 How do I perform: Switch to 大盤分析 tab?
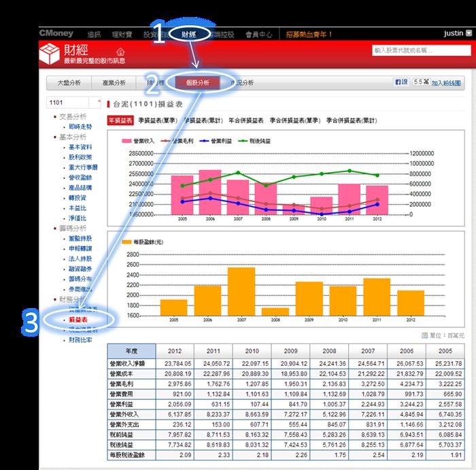point(69,82)
